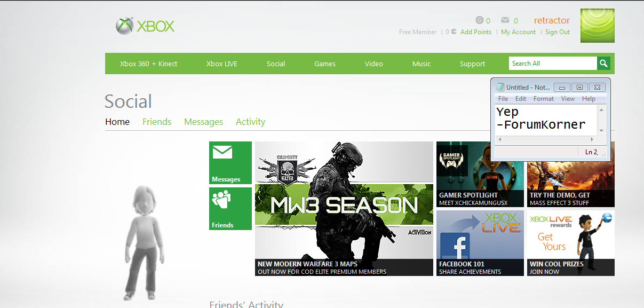Click the message count 0 beside envelope

point(516,21)
